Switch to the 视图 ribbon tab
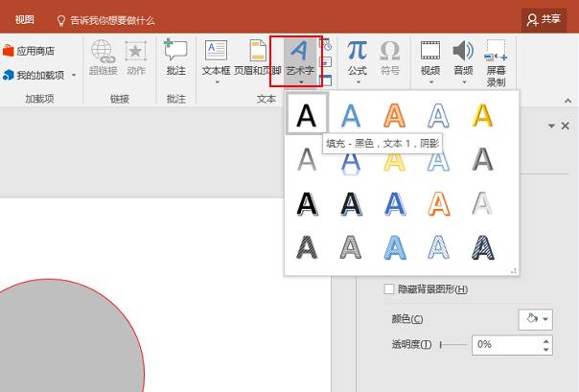 click(x=24, y=19)
